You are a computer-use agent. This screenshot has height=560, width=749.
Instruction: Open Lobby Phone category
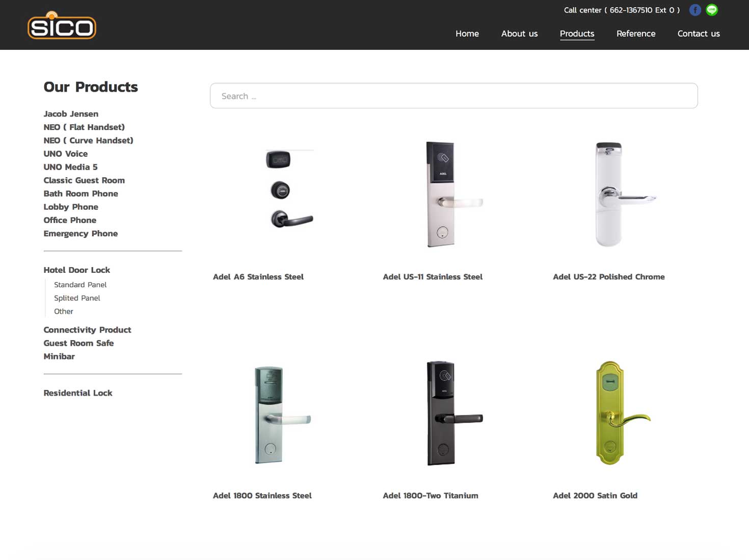pos(71,207)
